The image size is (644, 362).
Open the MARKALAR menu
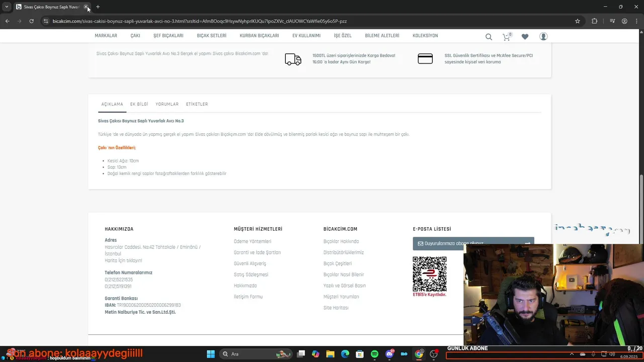tap(106, 36)
